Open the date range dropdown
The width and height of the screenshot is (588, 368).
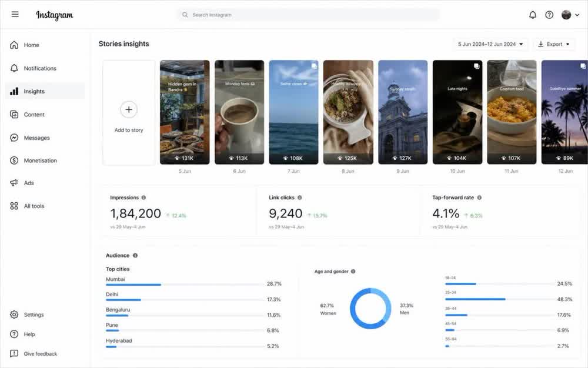click(490, 44)
